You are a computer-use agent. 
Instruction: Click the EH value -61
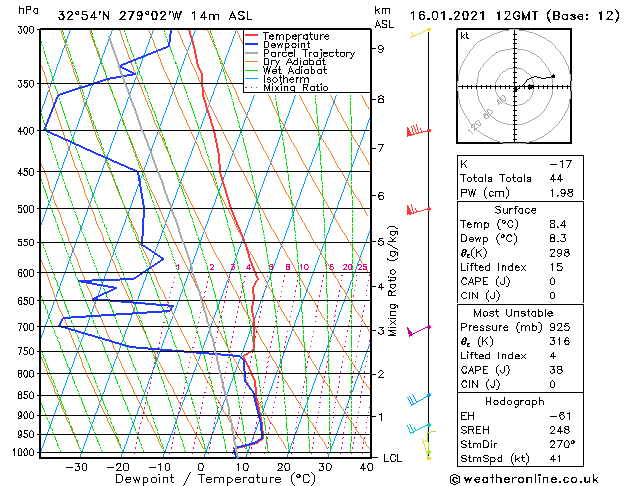pyautogui.click(x=560, y=416)
